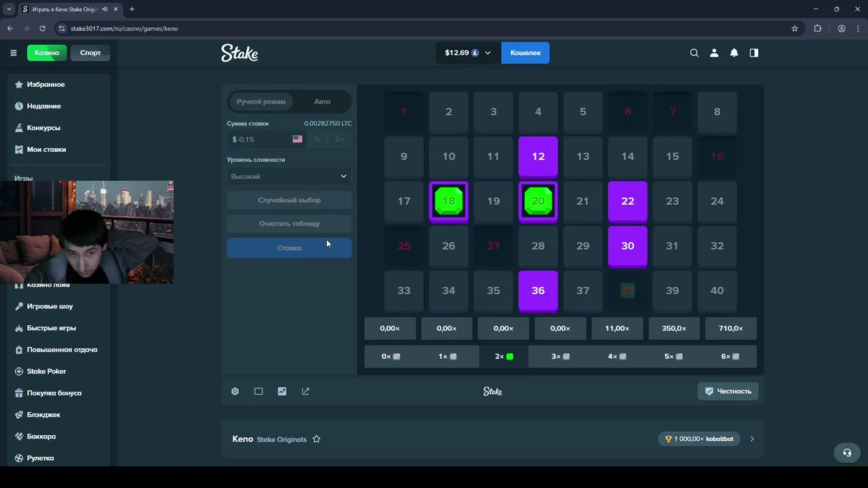The image size is (868, 488).
Task: Place bet with Ставка button
Action: [x=290, y=248]
